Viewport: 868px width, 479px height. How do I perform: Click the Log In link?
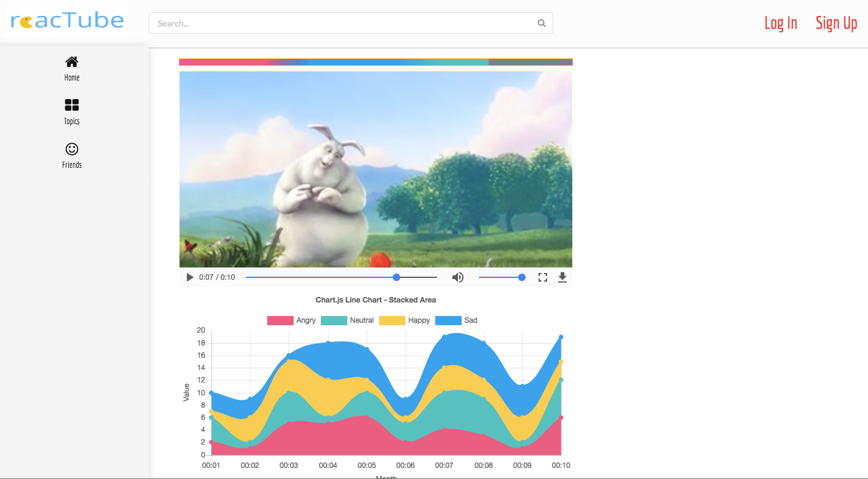781,23
